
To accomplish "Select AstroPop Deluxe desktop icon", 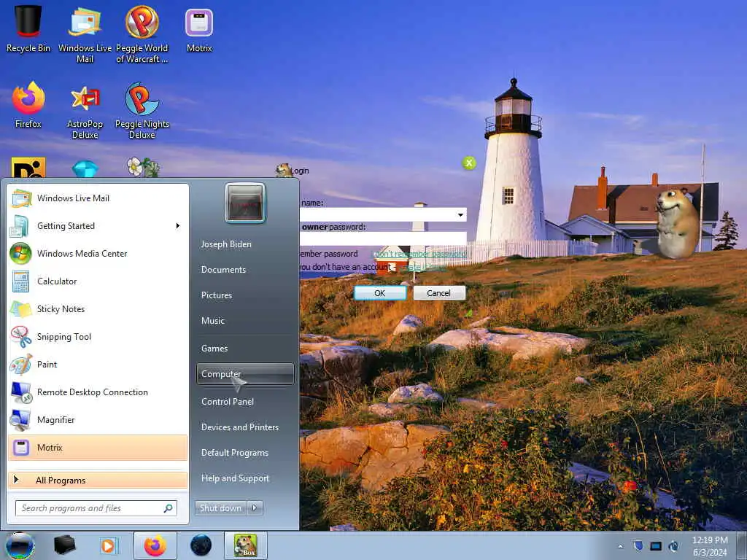I will [x=85, y=111].
